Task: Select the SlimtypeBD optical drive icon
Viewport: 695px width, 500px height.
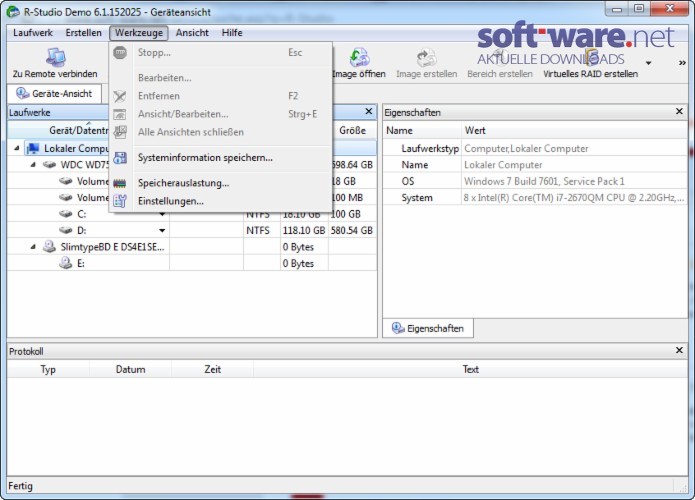Action: click(49, 246)
